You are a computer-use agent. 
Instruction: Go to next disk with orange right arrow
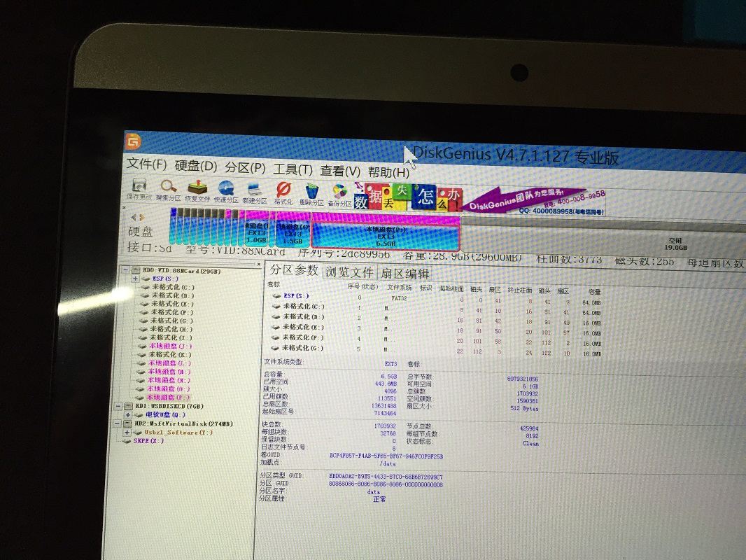[141, 218]
